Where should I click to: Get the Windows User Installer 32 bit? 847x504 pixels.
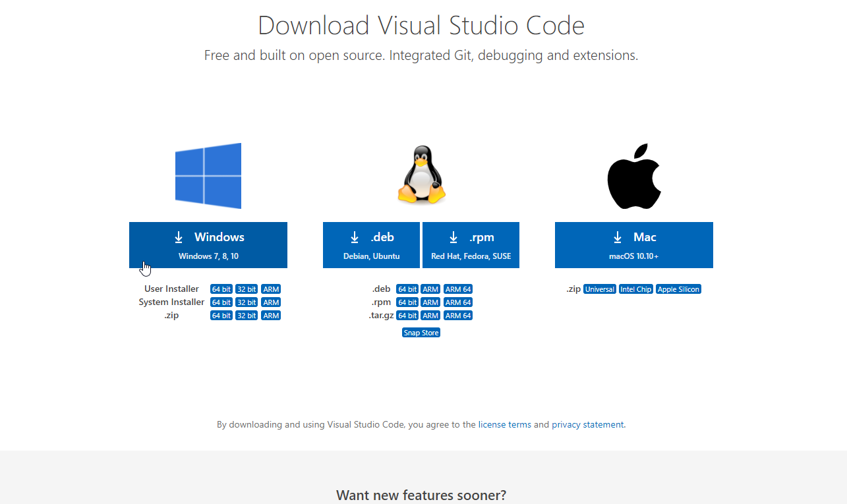pyautogui.click(x=247, y=289)
